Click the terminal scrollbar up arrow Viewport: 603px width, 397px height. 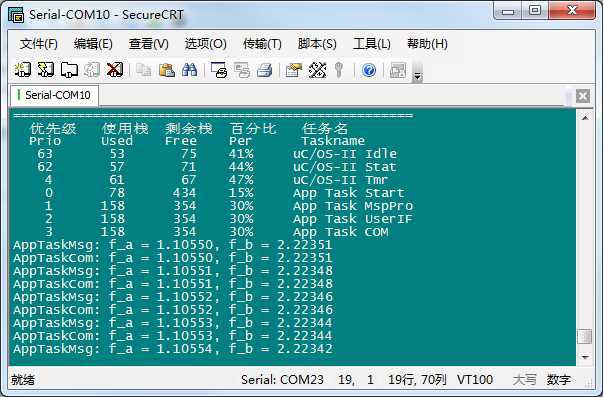pyautogui.click(x=585, y=118)
